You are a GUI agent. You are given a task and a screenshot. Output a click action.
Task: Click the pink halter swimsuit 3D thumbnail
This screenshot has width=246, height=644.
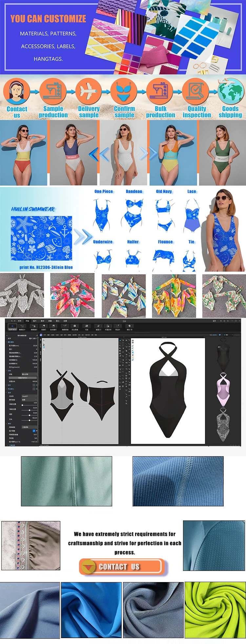223,389
